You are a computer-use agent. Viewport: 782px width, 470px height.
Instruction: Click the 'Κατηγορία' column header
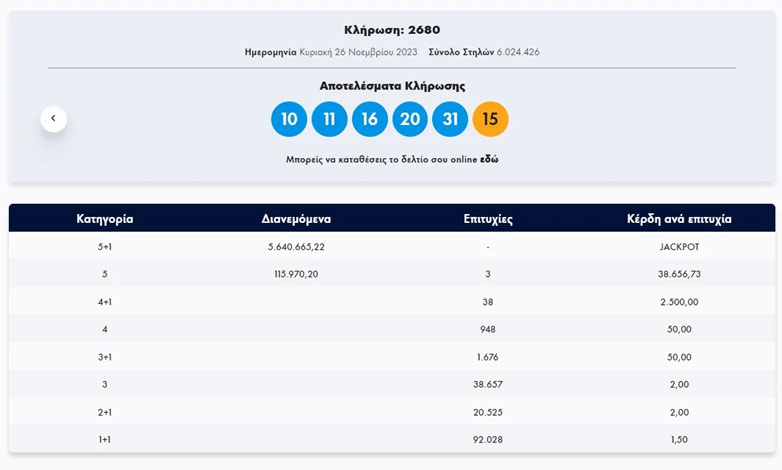105,218
